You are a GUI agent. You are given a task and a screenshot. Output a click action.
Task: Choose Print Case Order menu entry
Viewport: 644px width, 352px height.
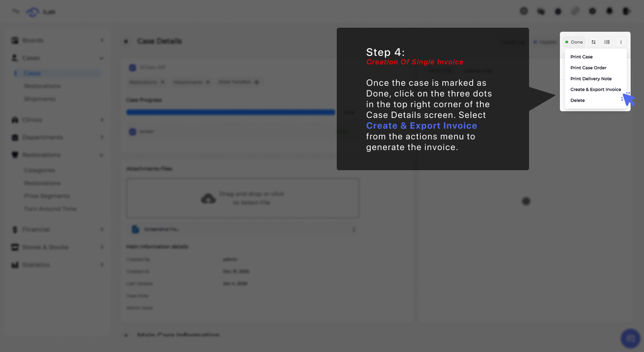tap(589, 68)
